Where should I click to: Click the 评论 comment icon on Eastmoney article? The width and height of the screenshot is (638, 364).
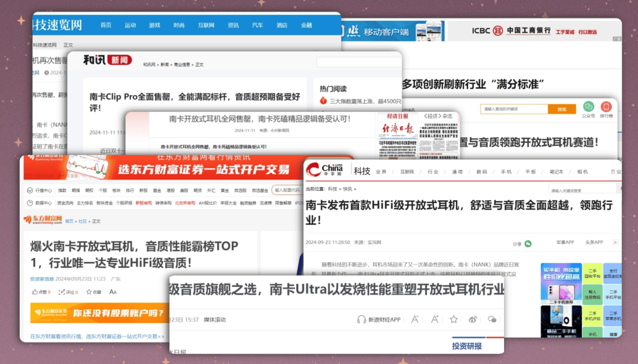coord(62,292)
